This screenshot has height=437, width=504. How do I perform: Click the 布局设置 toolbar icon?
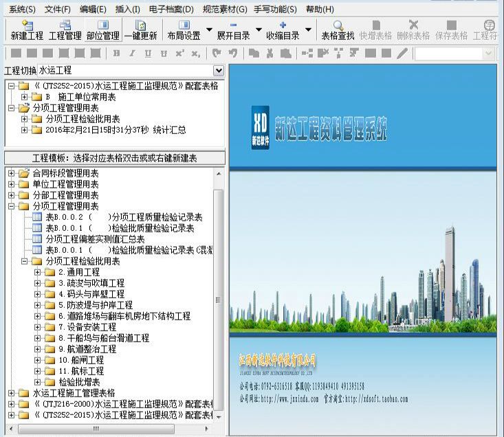[184, 25]
